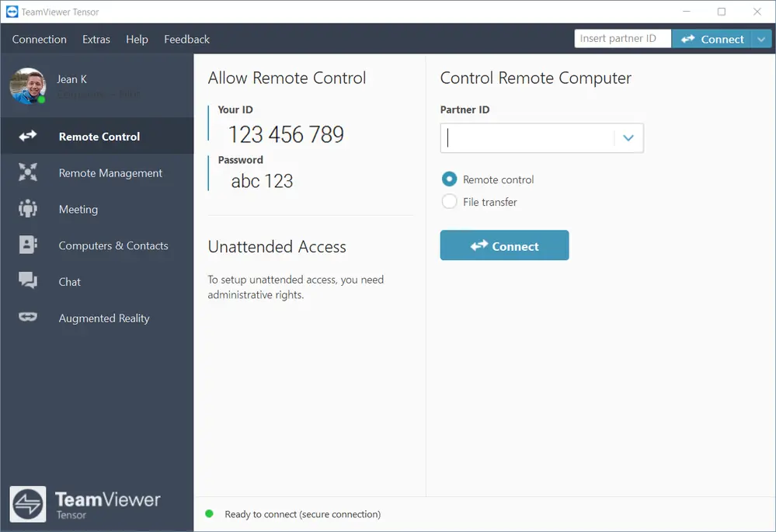Click the Jean K account name

71,78
